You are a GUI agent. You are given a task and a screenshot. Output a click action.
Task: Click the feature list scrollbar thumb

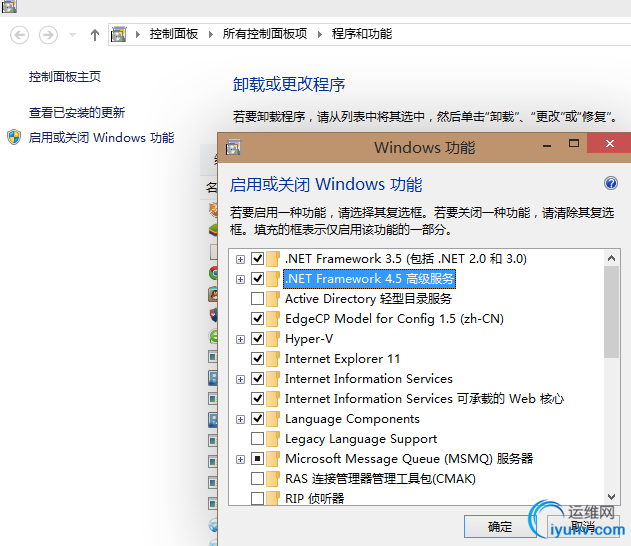611,312
